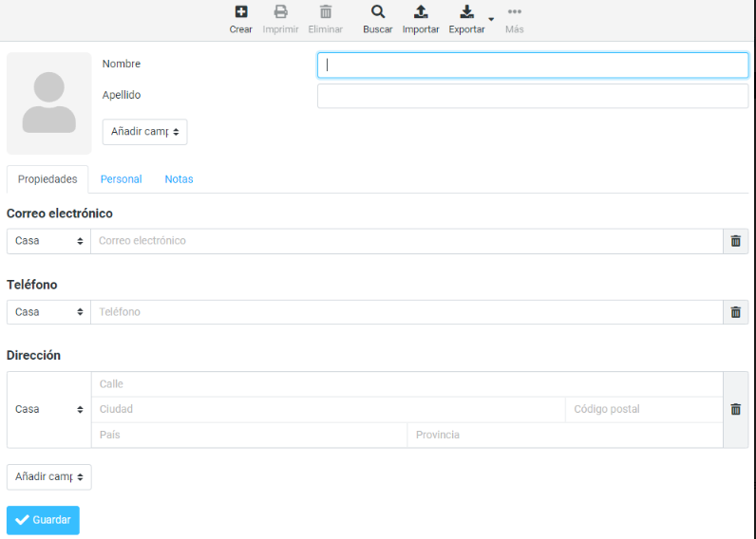Click the Eliminar trash icon in toolbar
The height and width of the screenshot is (539, 756).
(326, 11)
